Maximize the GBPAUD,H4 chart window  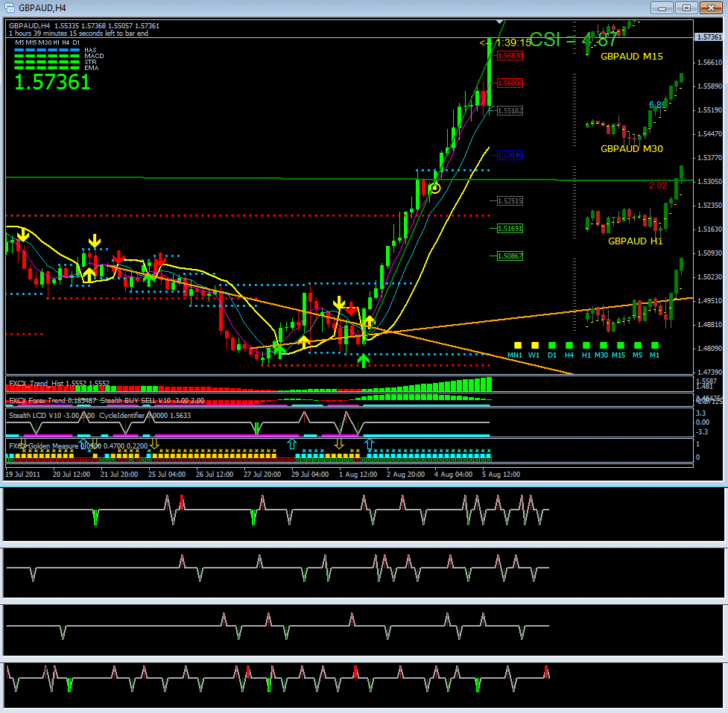(x=686, y=8)
